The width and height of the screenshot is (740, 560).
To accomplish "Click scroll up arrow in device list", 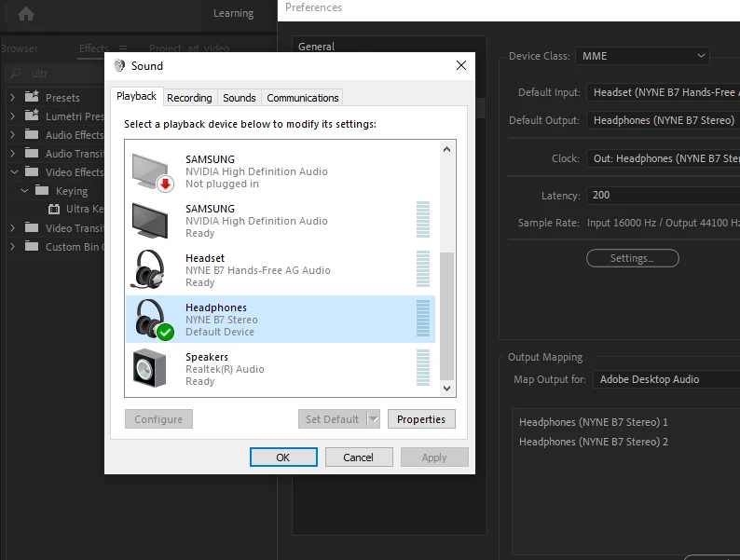I will tap(447, 149).
